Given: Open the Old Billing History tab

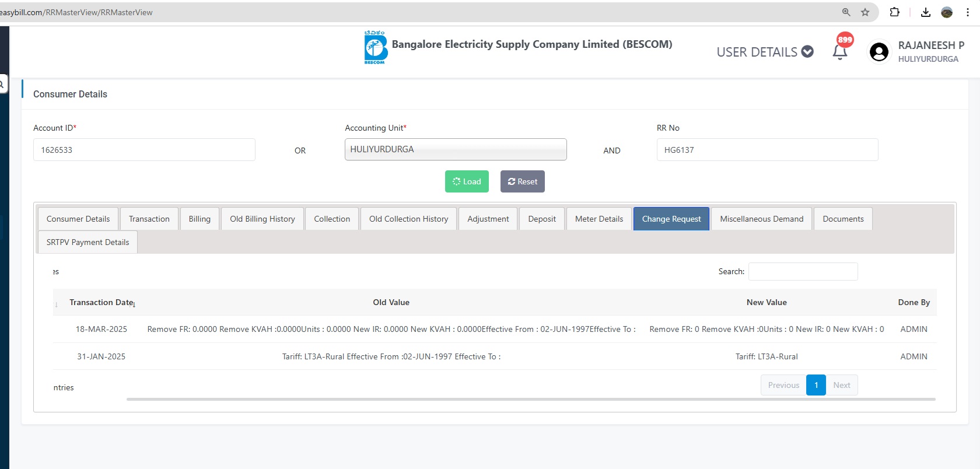Looking at the screenshot, I should point(262,219).
